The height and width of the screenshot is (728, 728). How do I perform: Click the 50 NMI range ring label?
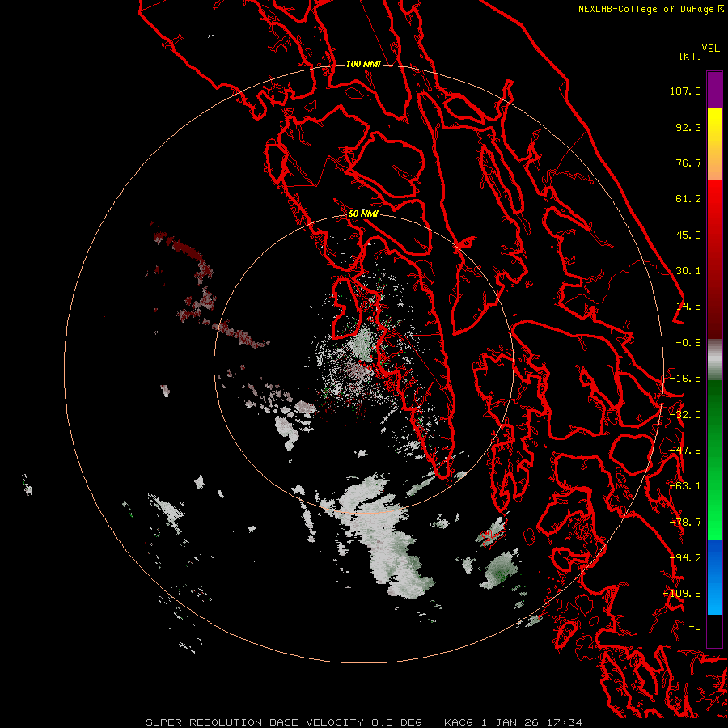pos(363,214)
